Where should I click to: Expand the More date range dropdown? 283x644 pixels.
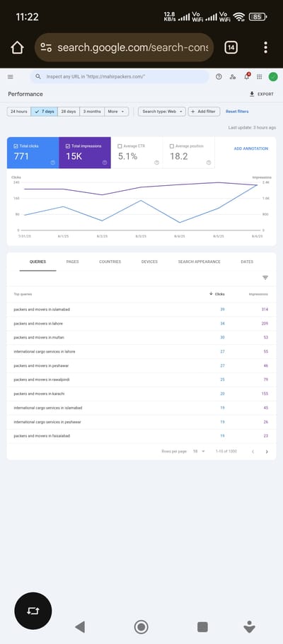coord(117,112)
